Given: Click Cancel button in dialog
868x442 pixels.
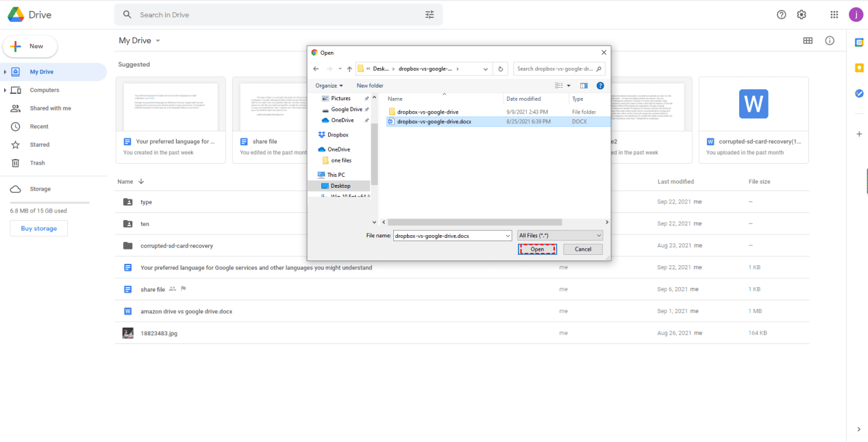Looking at the screenshot, I should click(583, 249).
